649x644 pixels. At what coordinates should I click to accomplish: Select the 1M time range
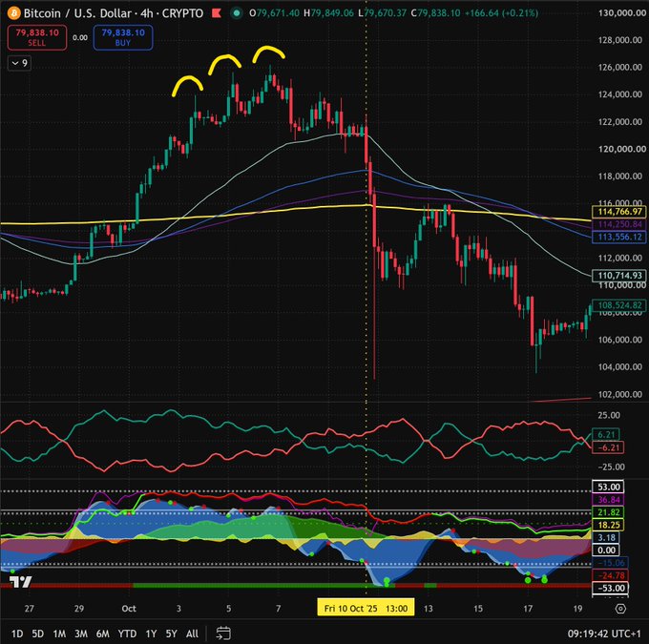tap(59, 634)
